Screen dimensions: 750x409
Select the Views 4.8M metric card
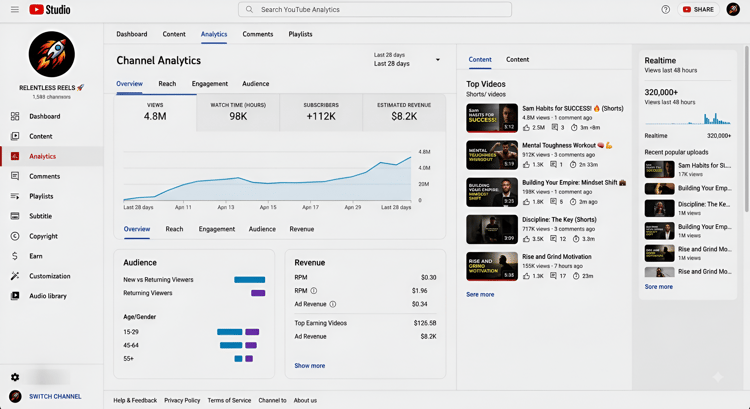tap(155, 112)
